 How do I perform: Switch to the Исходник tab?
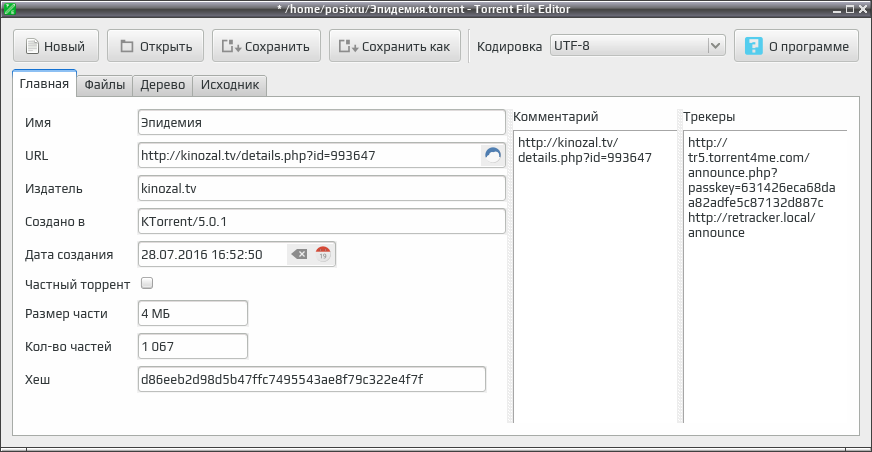coord(230,85)
